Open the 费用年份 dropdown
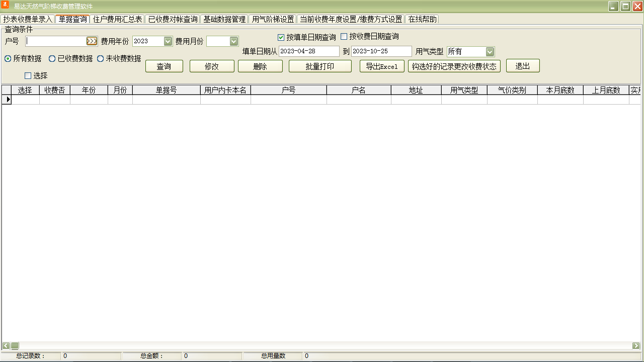 168,41
